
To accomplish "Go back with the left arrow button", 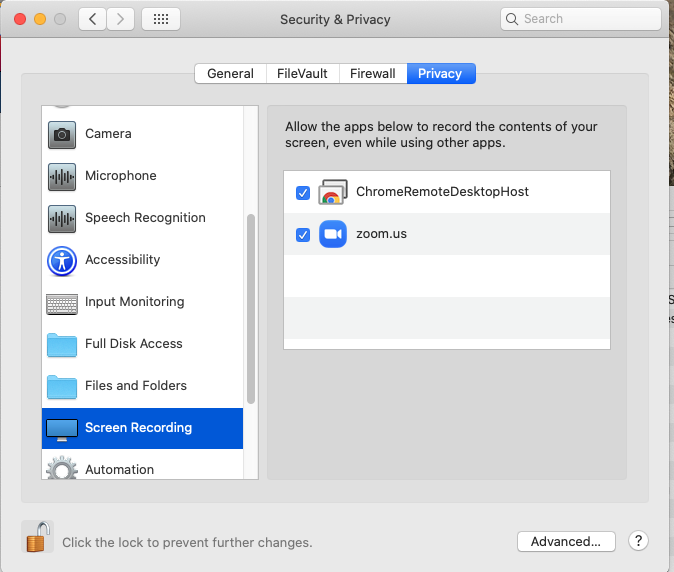I will coord(93,19).
